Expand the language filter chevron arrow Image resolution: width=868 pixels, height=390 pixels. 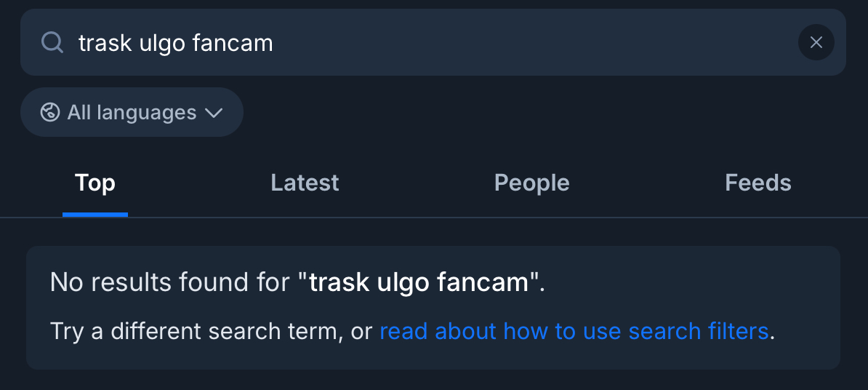tap(214, 113)
